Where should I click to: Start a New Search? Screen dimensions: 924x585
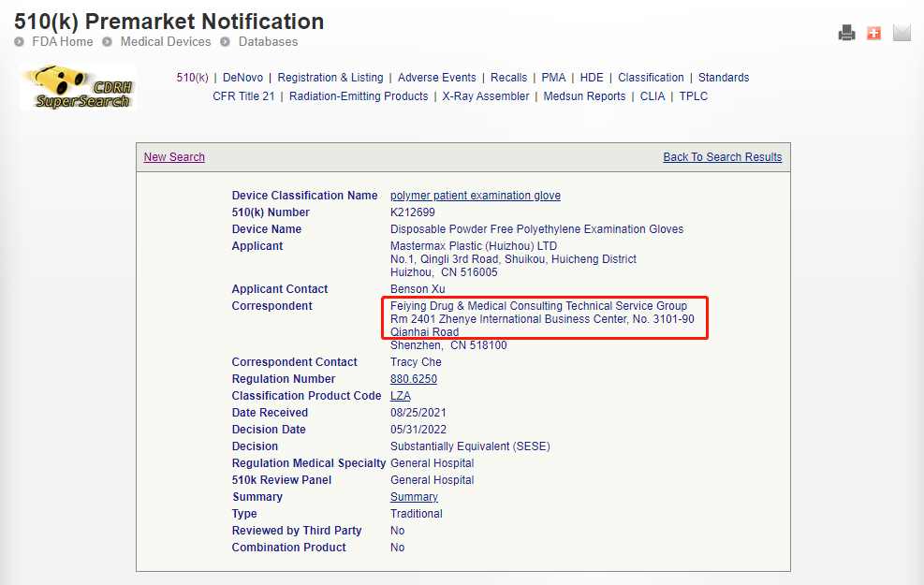pos(174,157)
